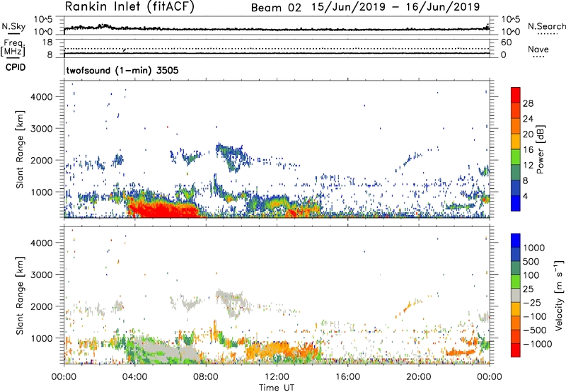Image resolution: width=566 pixels, height=392 pixels.
Task: Click the red bottom of the velocity colorbar
Action: click(x=516, y=350)
